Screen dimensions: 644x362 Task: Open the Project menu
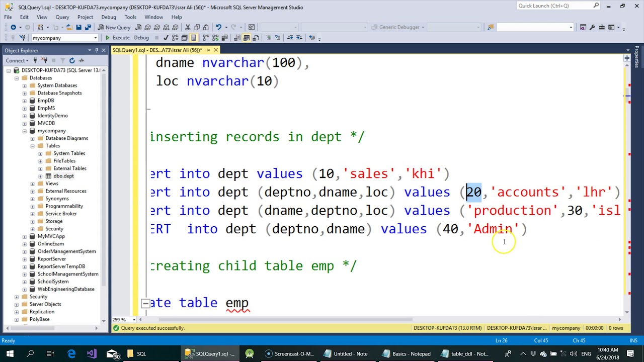85,17
